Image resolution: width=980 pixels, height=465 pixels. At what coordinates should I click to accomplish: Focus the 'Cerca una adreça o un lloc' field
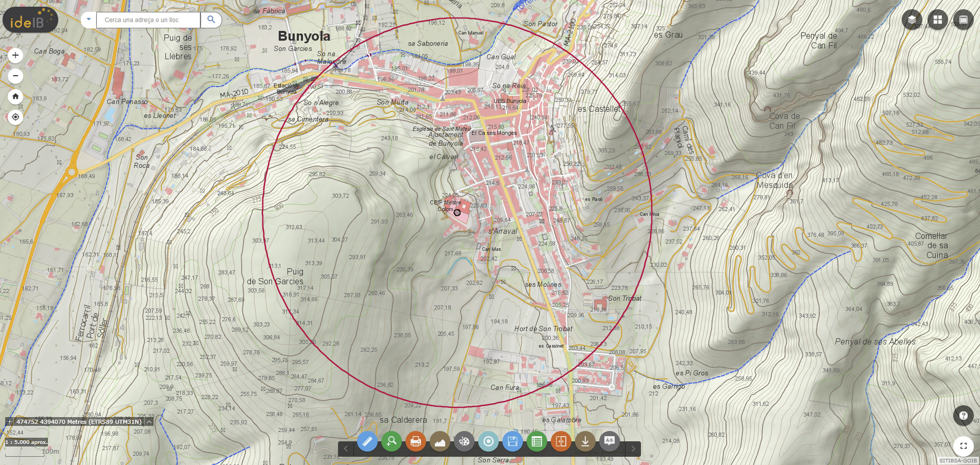[148, 20]
